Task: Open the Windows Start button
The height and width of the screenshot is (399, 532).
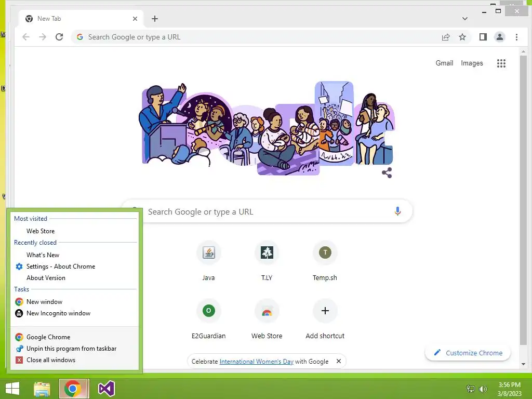Action: tap(12, 389)
